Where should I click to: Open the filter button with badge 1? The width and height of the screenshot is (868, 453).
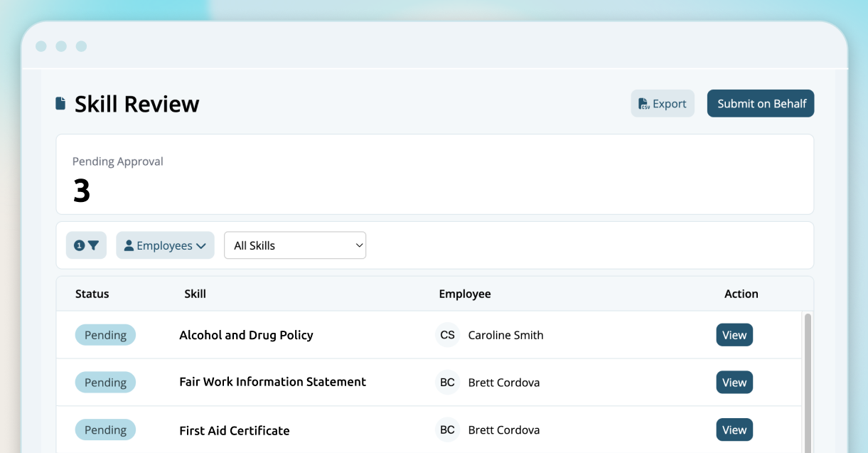[x=86, y=245]
